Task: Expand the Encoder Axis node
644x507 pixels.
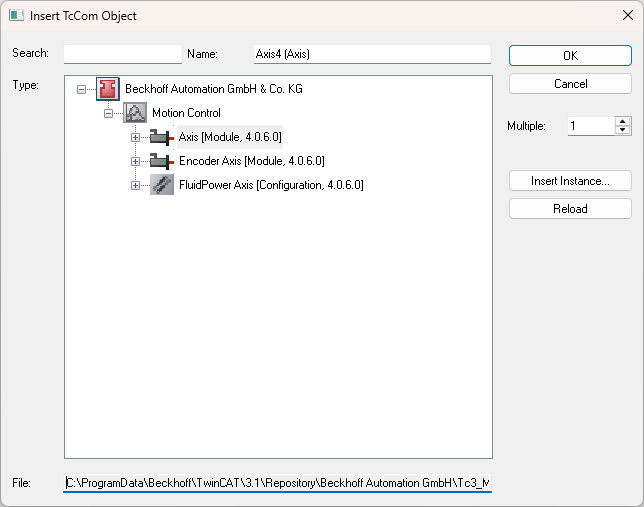Action: coord(135,161)
